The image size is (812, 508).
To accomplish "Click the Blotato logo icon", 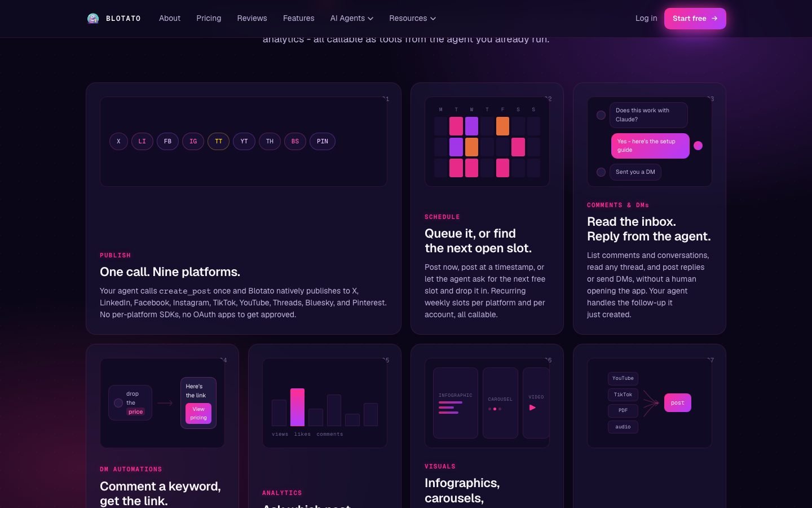I will (93, 19).
